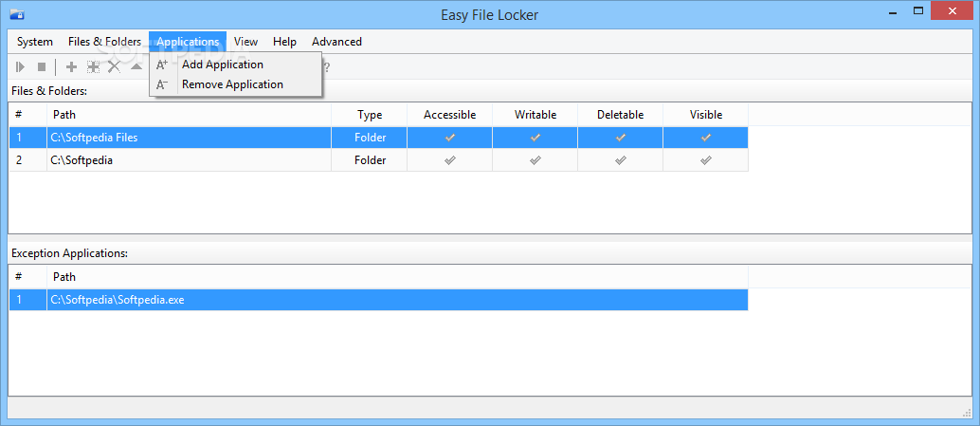Click the Folder type cell for C:\Softpedia Files
The height and width of the screenshot is (426, 980).
(x=370, y=138)
